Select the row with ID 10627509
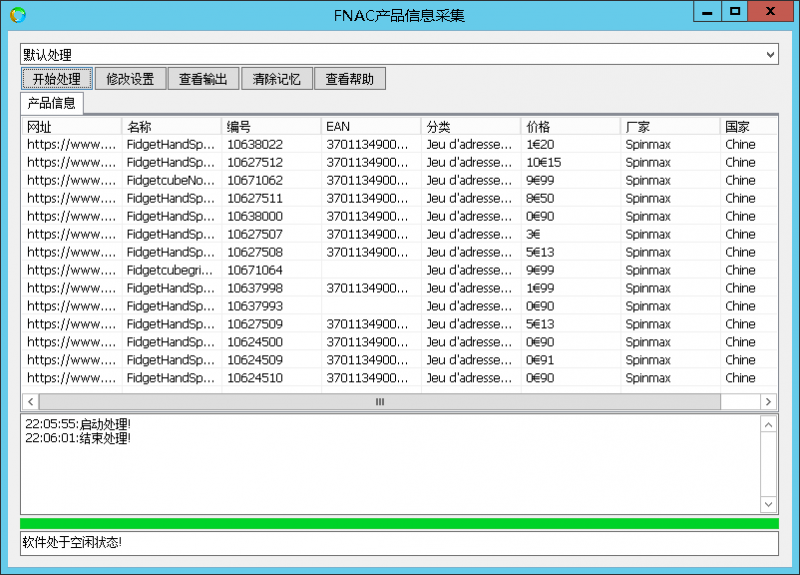Viewport: 800px width, 575px height. (400, 324)
